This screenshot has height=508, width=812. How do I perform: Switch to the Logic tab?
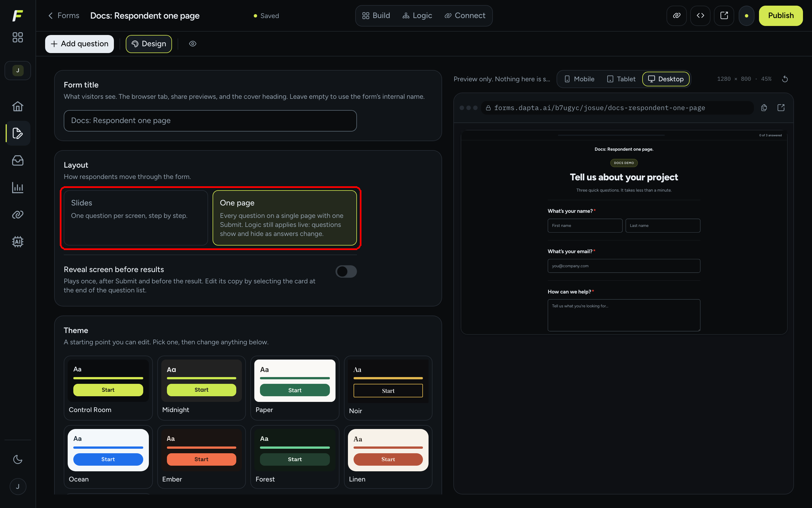pos(417,16)
